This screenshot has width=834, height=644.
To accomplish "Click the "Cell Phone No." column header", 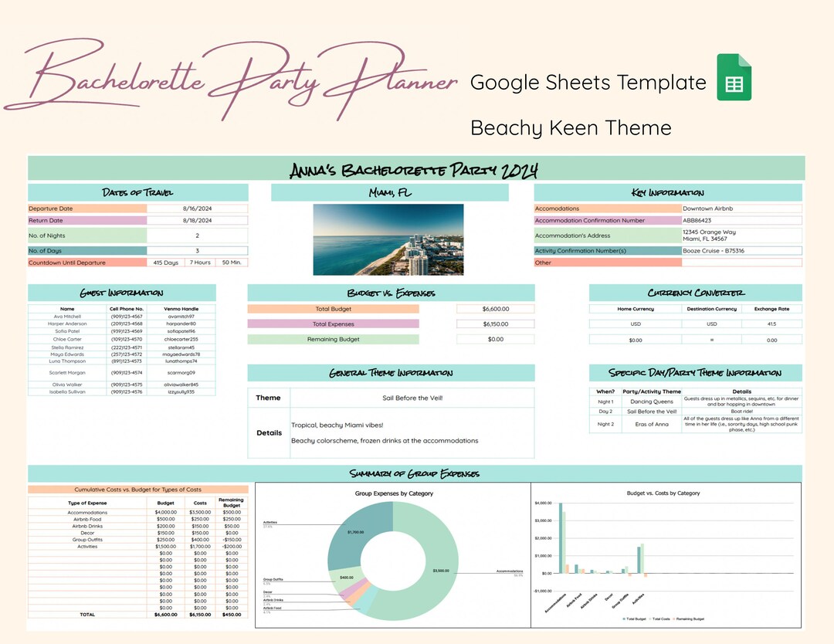I will 127,308.
